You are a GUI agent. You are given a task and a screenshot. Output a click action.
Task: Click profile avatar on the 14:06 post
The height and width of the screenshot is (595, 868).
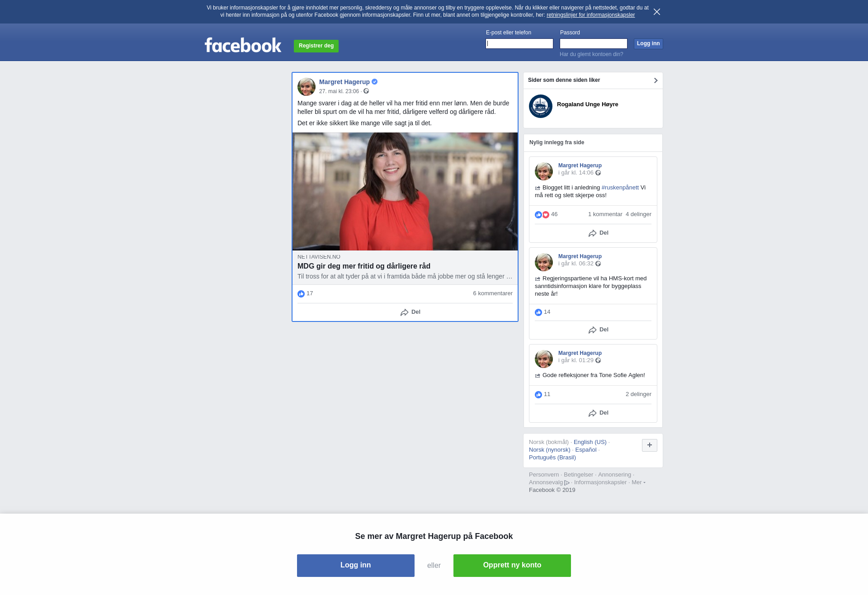tap(544, 171)
